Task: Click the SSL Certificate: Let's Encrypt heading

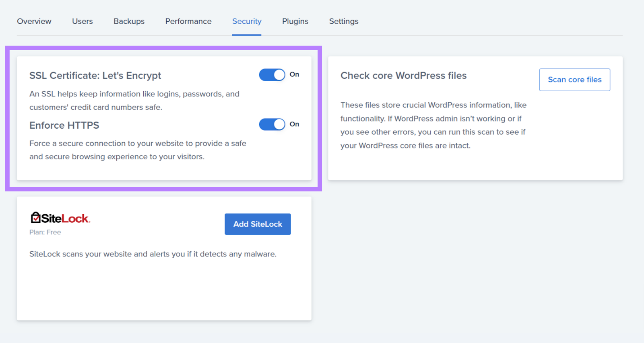Action: [95, 76]
